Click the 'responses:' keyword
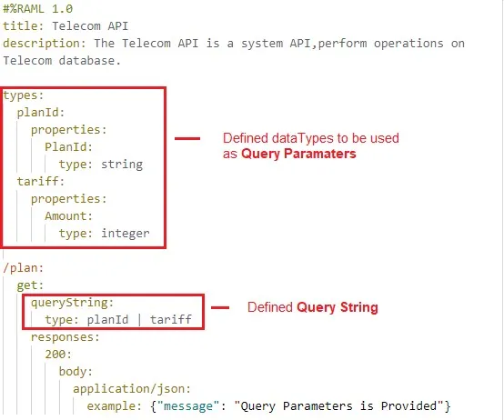The width and height of the screenshot is (504, 420). tap(66, 337)
